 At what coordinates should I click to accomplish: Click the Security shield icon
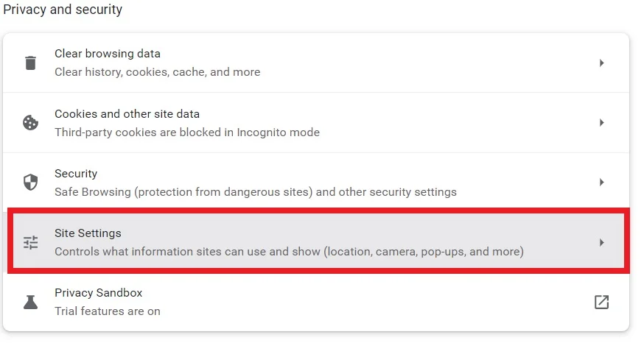(30, 182)
